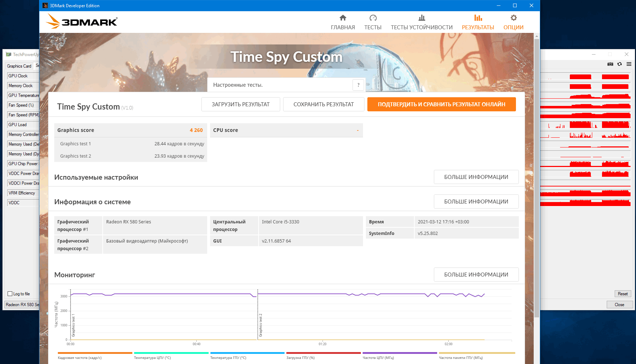Click the ТЕСТЫ gauge icon
Viewport: 636px width, 364px height.
click(373, 18)
